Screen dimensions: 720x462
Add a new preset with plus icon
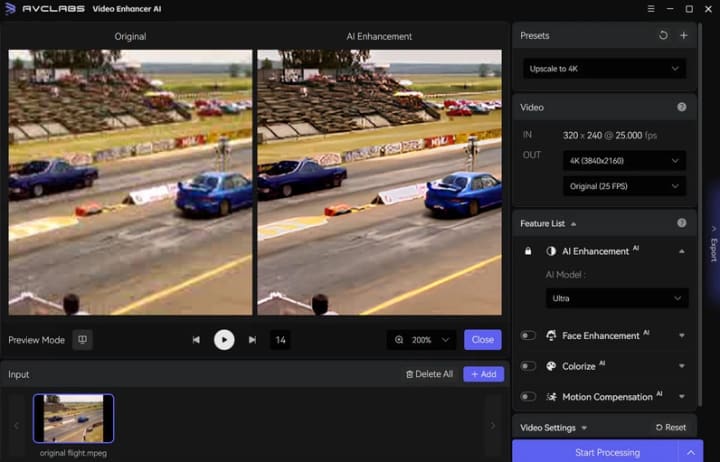tap(684, 35)
